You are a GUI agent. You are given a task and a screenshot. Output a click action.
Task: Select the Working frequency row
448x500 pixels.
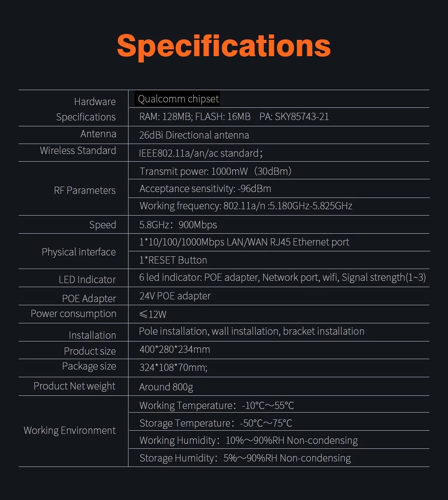tap(246, 206)
